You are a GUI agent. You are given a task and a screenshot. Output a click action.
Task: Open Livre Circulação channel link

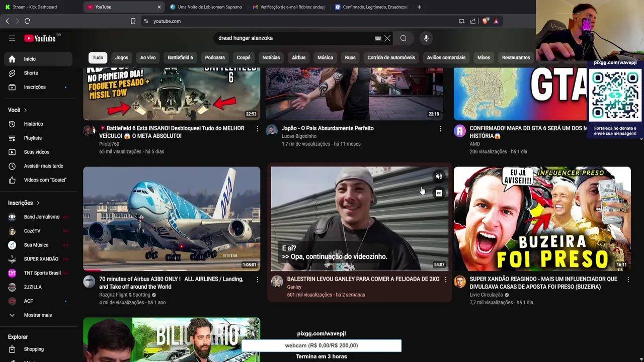[486, 295]
